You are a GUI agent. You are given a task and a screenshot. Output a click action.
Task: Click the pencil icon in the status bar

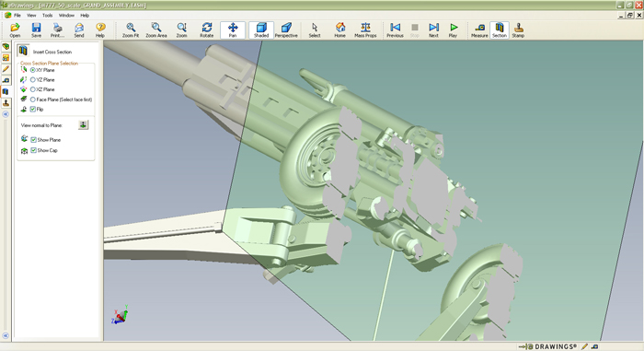pos(584,346)
